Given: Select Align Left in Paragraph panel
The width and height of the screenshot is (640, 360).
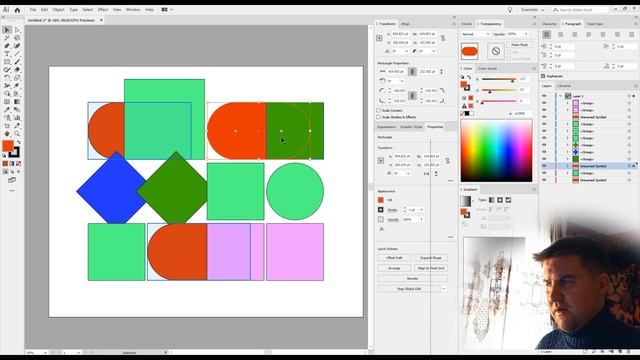Looking at the screenshot, I should pyautogui.click(x=547, y=35).
